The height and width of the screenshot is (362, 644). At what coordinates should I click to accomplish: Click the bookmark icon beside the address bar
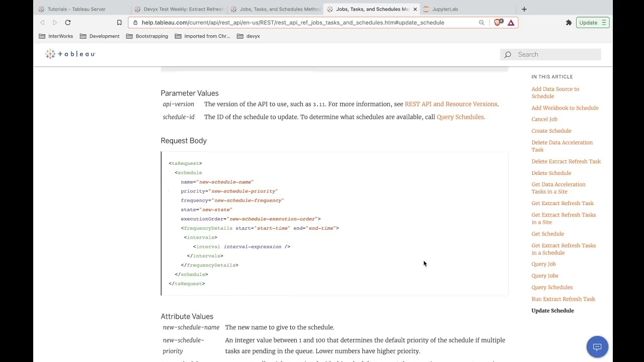(x=119, y=23)
